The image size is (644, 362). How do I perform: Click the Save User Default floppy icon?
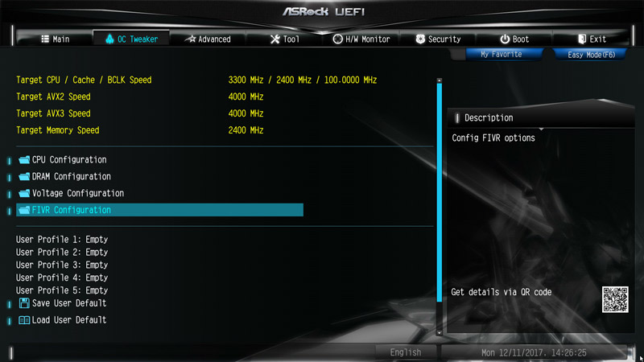(x=24, y=303)
